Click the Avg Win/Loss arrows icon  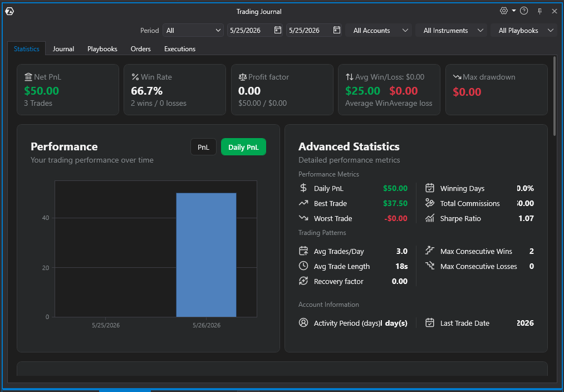[x=349, y=77]
